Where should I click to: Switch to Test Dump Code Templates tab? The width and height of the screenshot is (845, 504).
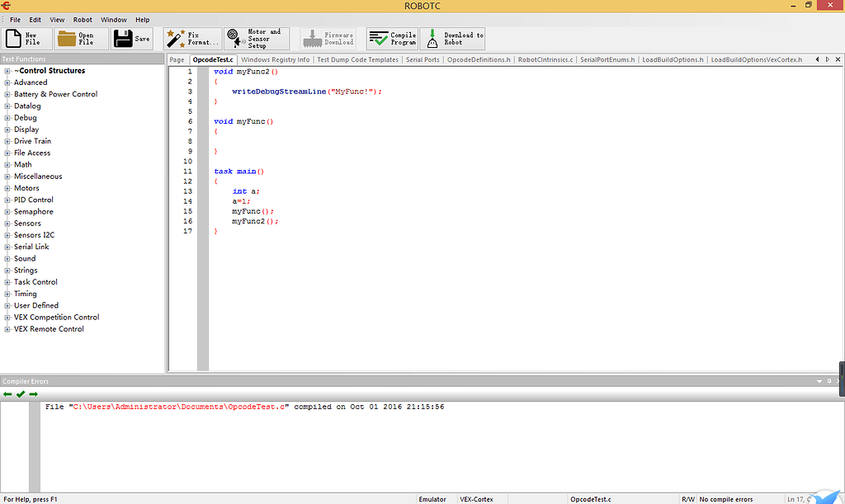[358, 59]
